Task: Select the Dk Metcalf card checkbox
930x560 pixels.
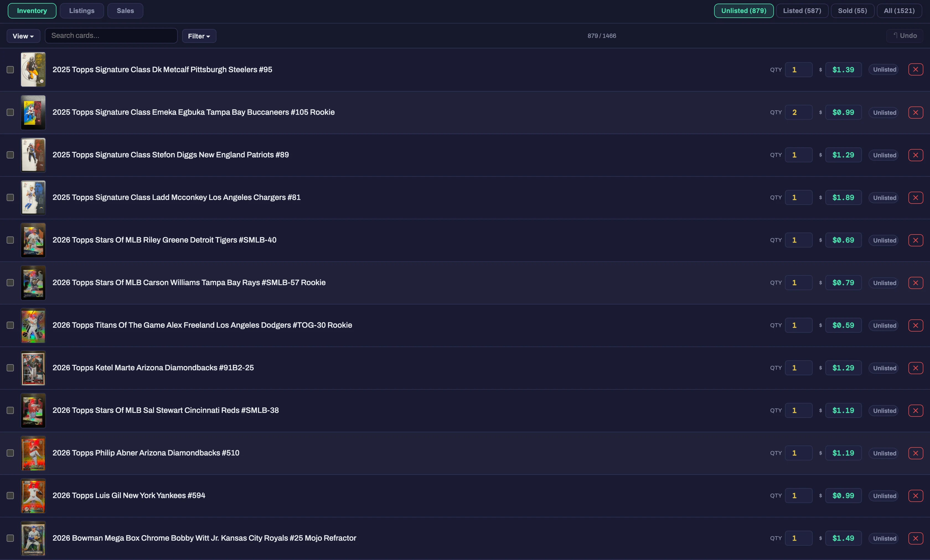Action: coord(10,70)
